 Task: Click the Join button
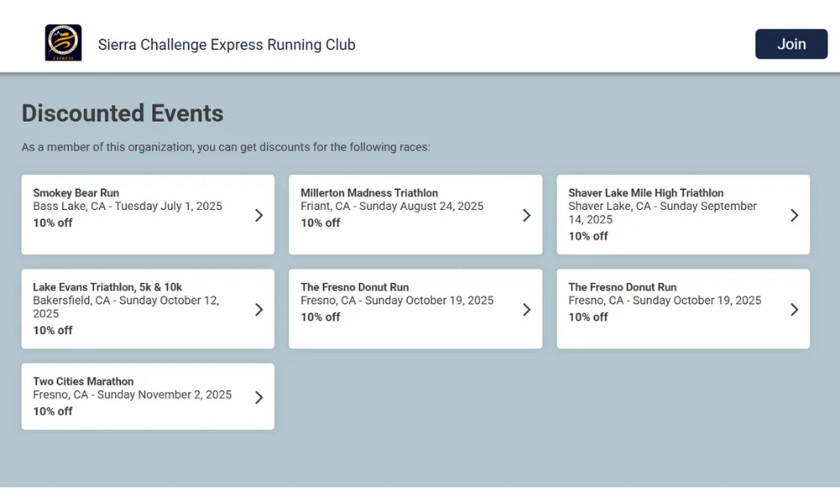pos(791,44)
